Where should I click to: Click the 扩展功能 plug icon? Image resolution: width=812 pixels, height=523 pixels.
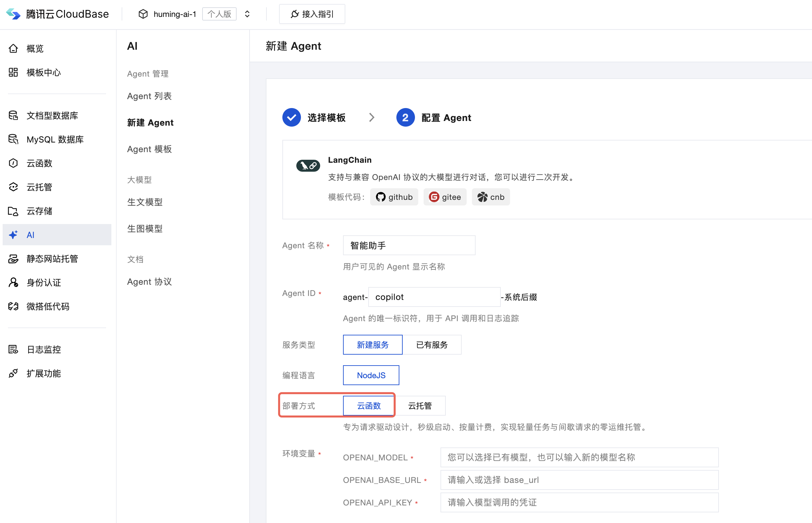pyautogui.click(x=13, y=373)
